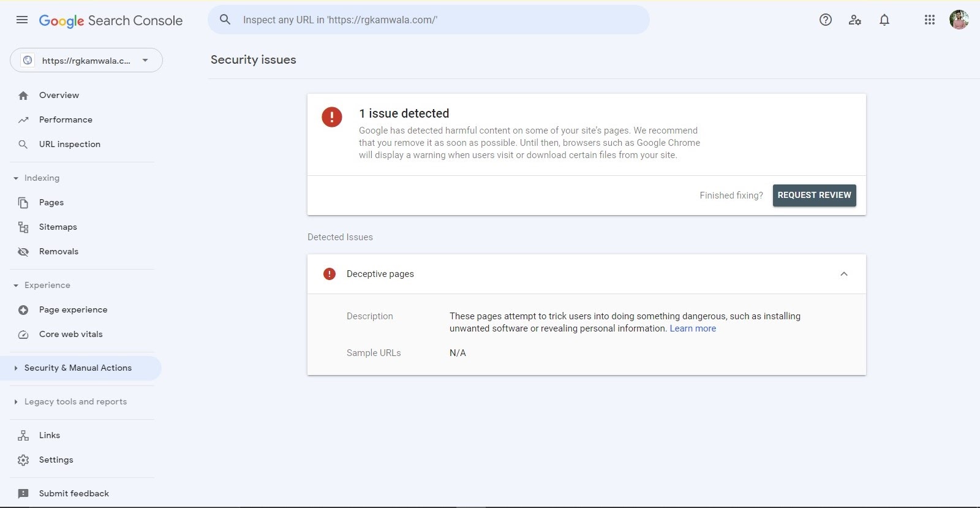Open the property selector dropdown
This screenshot has width=980, height=508.
point(86,60)
